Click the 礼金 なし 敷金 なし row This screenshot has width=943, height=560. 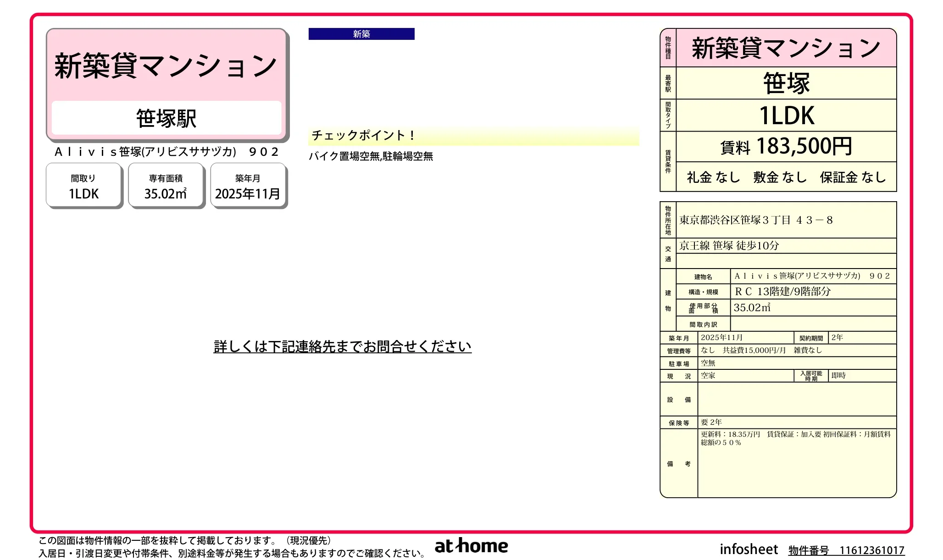pyautogui.click(x=786, y=177)
